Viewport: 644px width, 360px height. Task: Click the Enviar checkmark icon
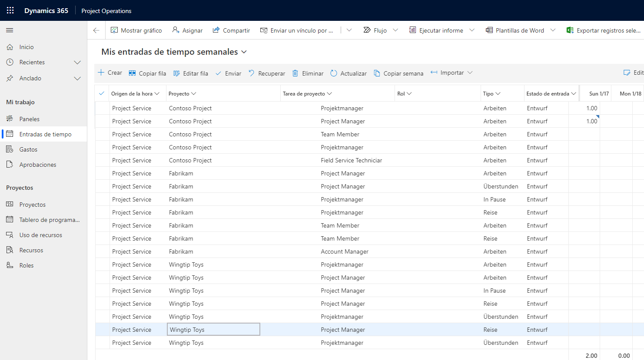click(219, 73)
